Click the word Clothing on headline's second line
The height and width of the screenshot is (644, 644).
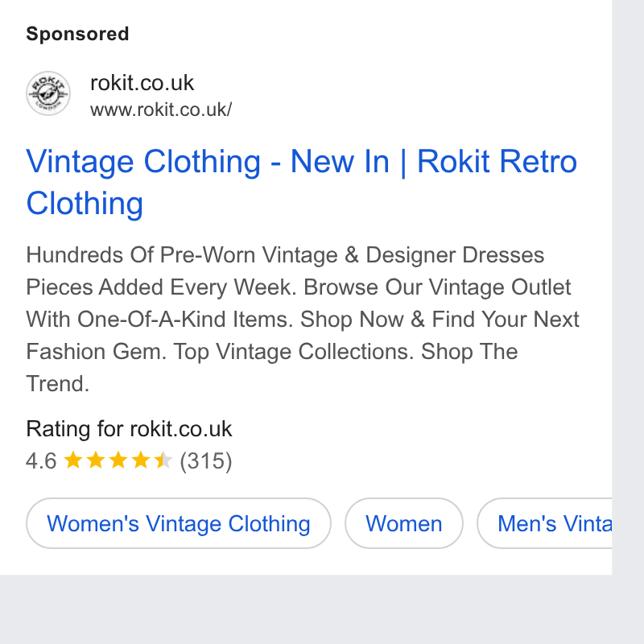tap(85, 203)
